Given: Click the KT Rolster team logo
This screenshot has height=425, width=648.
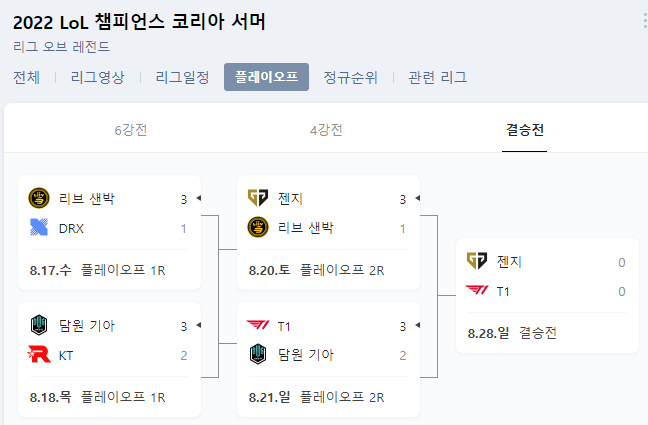Looking at the screenshot, I should [39, 354].
